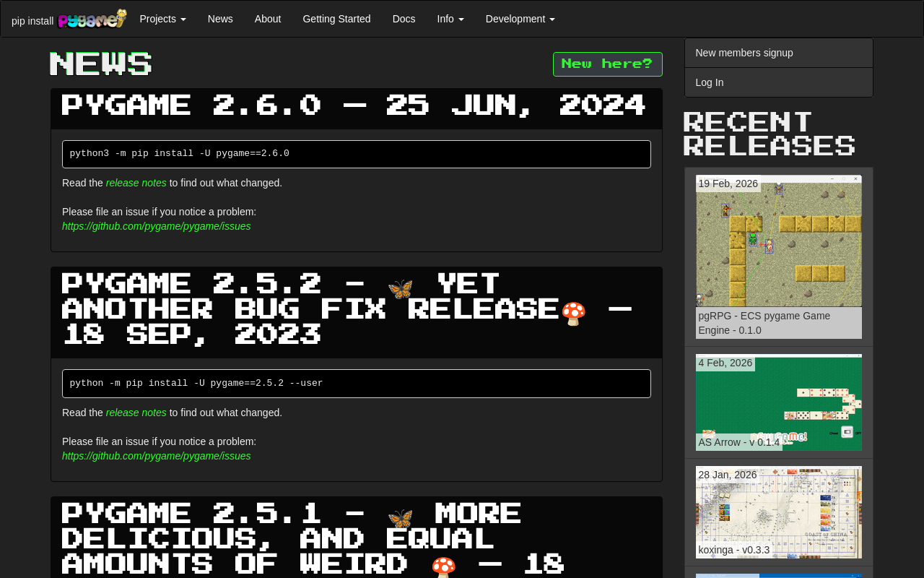Click the pygame==2.6.0 pip install command box
The height and width of the screenshot is (578, 924).
click(357, 154)
